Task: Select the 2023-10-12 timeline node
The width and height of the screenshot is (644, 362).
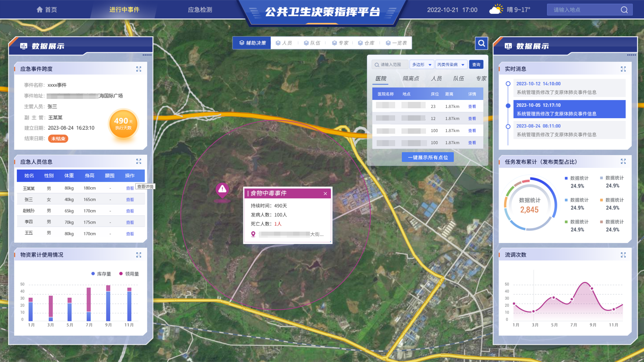Action: pos(508,84)
